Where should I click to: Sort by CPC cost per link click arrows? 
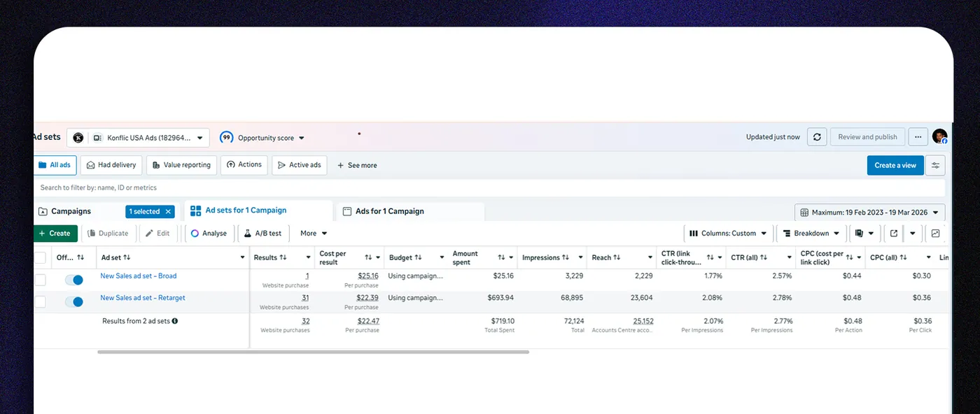pos(850,257)
